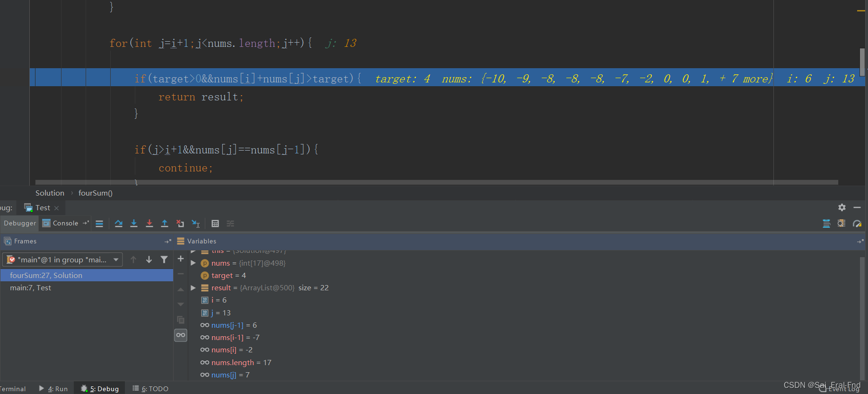Remove selected watch with minus icon
868x394 pixels.
(x=181, y=274)
